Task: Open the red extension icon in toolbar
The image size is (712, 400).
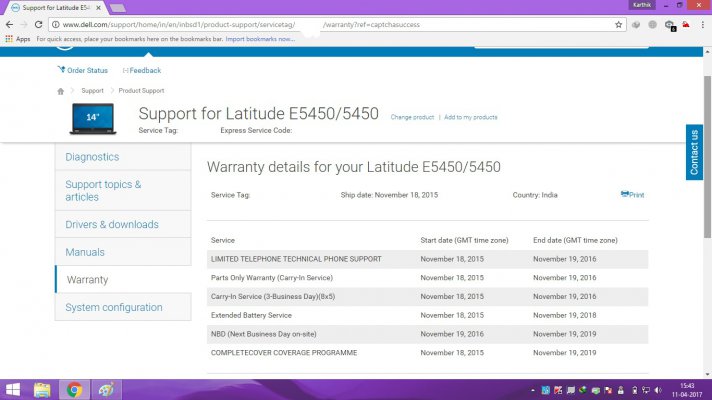Action: point(686,25)
